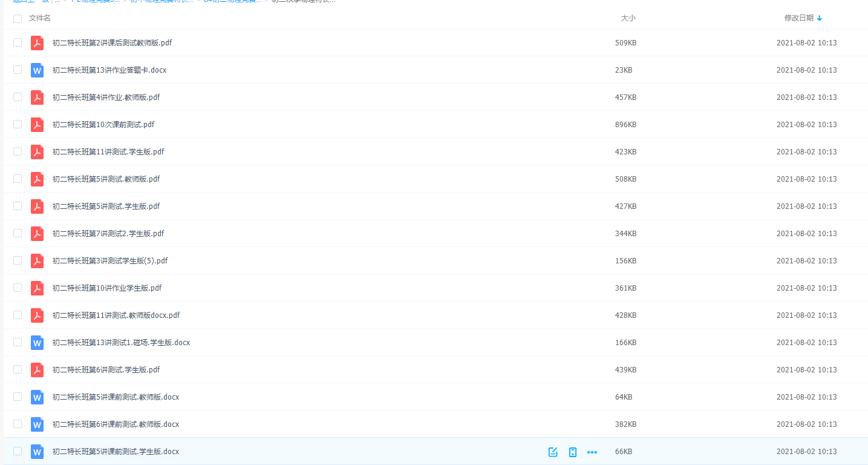Sort files by the 文件名 column header
The width and height of the screenshot is (868, 465).
click(40, 18)
